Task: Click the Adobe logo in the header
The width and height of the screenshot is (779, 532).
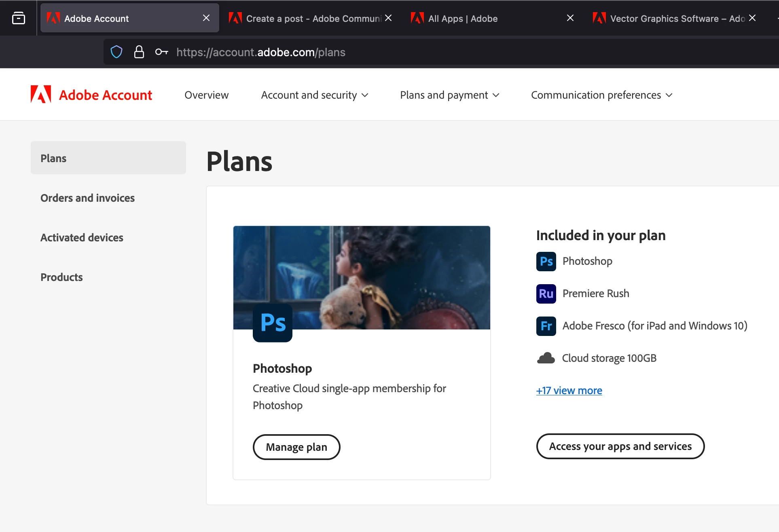Action: [x=41, y=95]
